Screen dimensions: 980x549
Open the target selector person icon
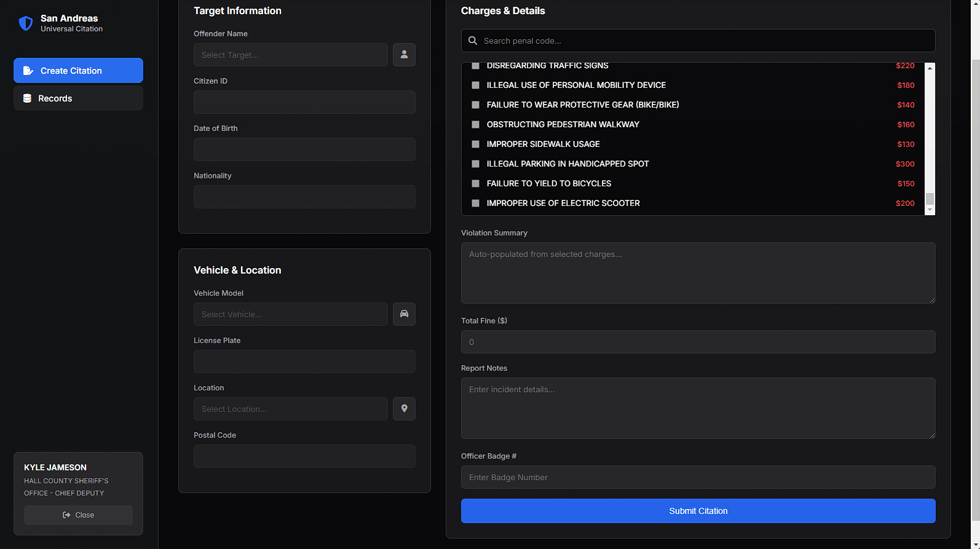404,55
